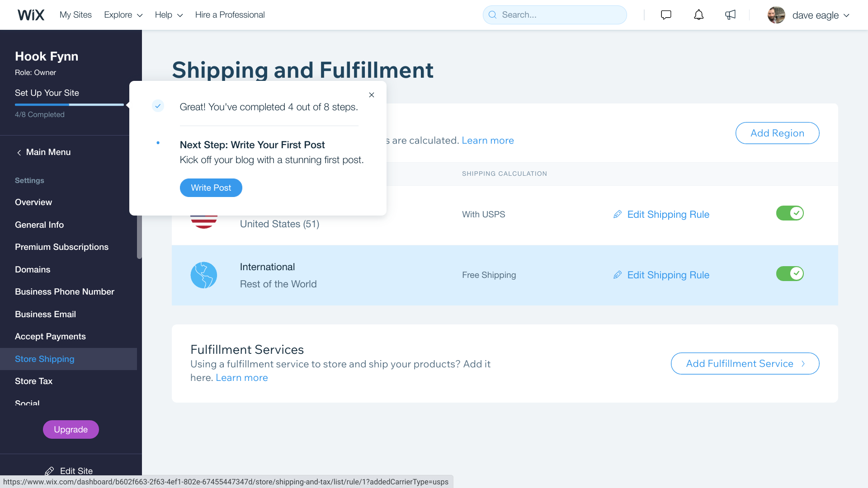Select the Store Tax menu item
The image size is (868, 488).
33,381
